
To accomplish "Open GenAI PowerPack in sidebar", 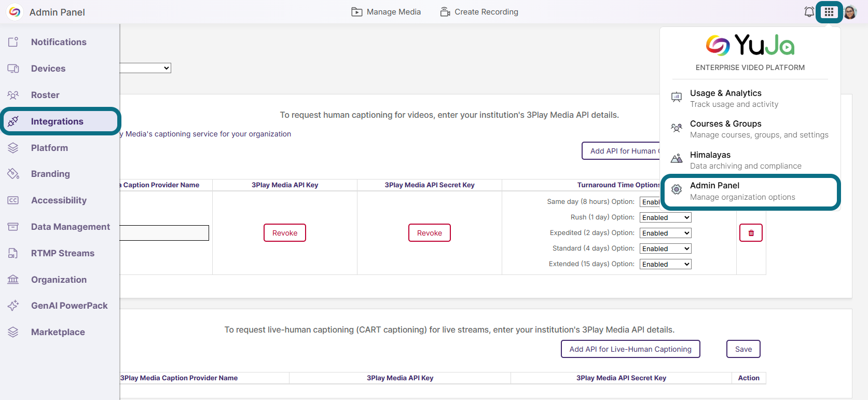I will [69, 306].
